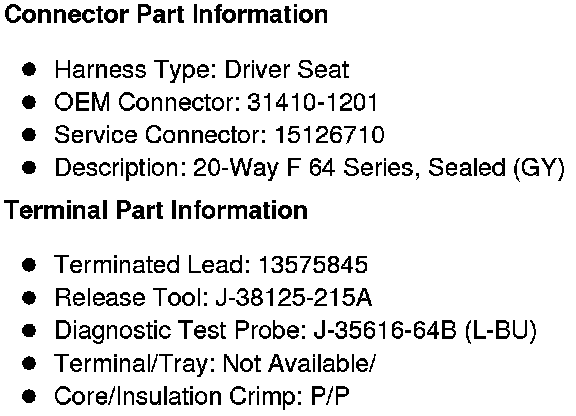The image size is (576, 416).
Task: Click the bullet beside Harness Type
Action: pyautogui.click(x=29, y=69)
